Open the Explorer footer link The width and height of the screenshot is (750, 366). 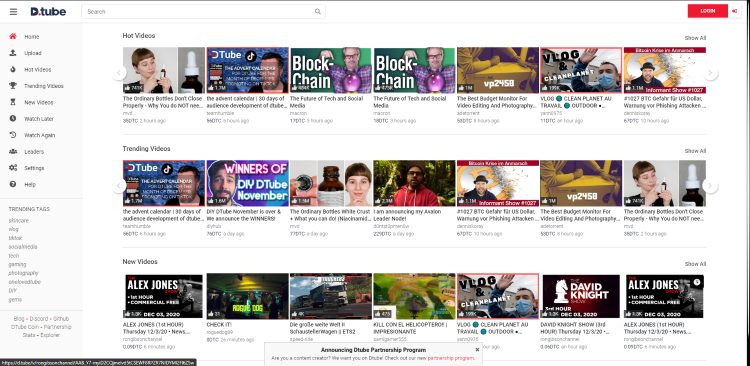click(x=50, y=335)
